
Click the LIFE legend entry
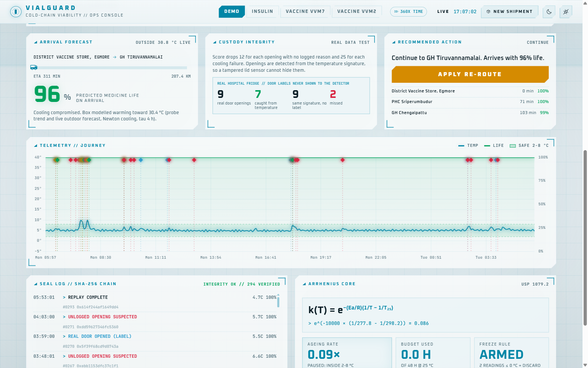click(494, 146)
